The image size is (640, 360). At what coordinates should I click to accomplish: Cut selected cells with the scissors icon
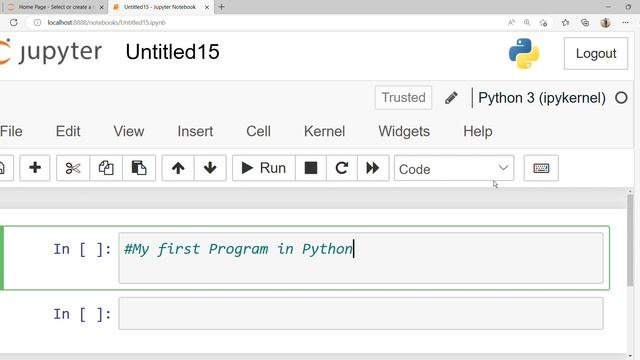[x=73, y=168]
